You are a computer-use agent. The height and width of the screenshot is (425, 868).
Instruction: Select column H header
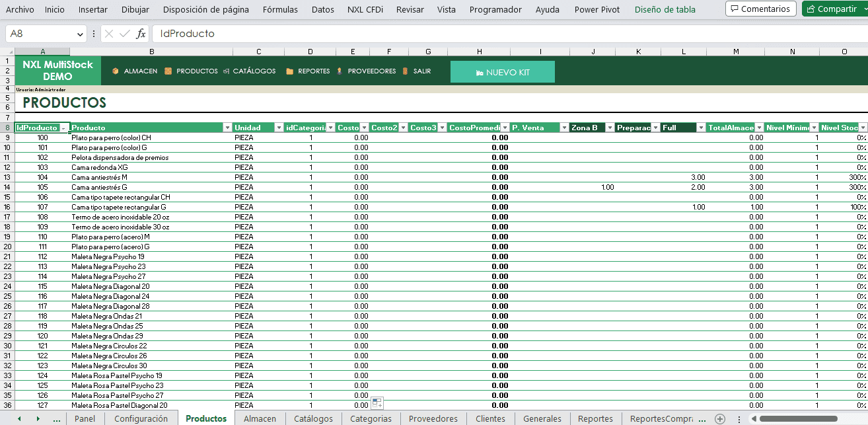click(479, 52)
